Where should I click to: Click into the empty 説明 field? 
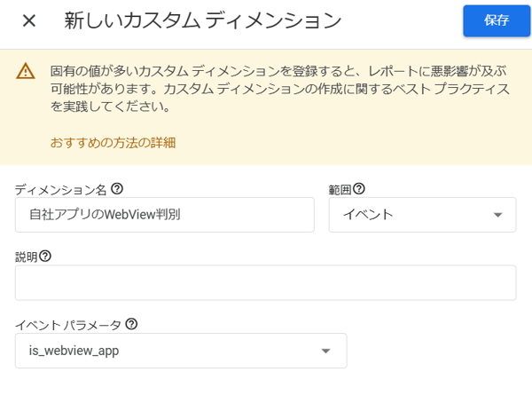(265, 282)
